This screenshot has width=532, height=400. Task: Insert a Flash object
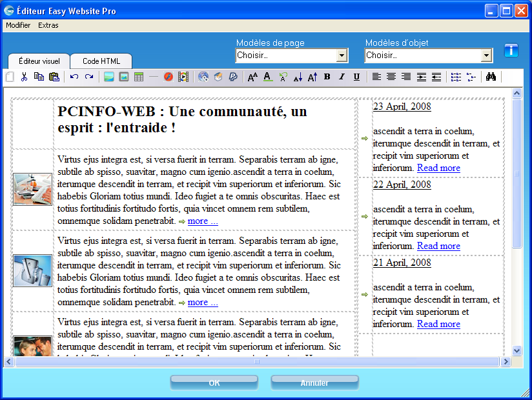(169, 77)
